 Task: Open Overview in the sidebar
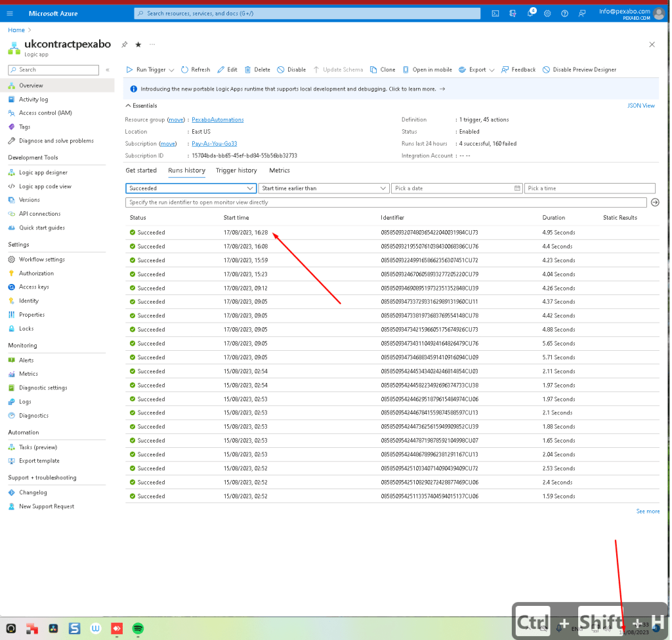click(57, 86)
